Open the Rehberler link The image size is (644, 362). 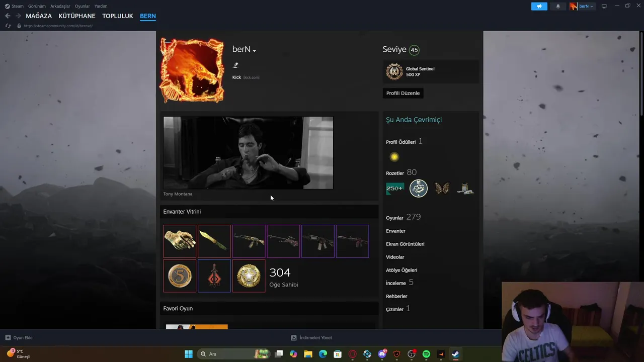click(396, 296)
